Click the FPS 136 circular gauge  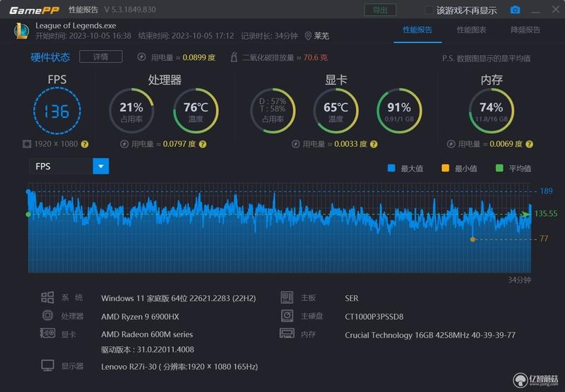[57, 111]
